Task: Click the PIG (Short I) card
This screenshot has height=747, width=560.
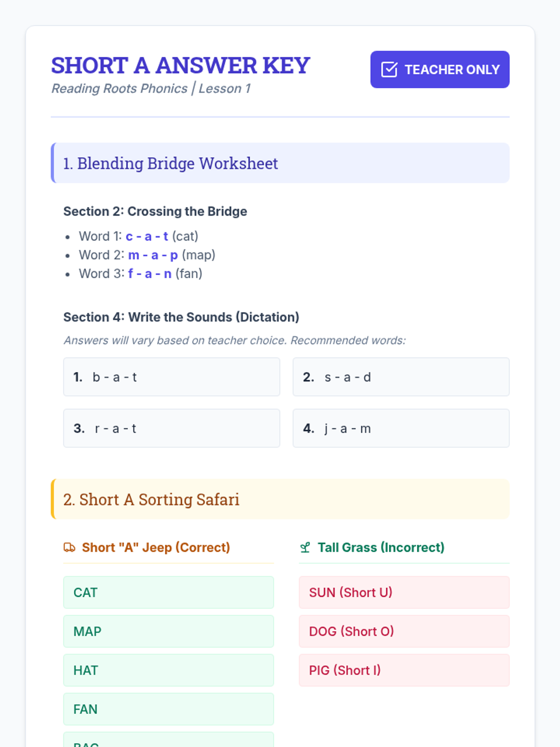Action: (404, 670)
